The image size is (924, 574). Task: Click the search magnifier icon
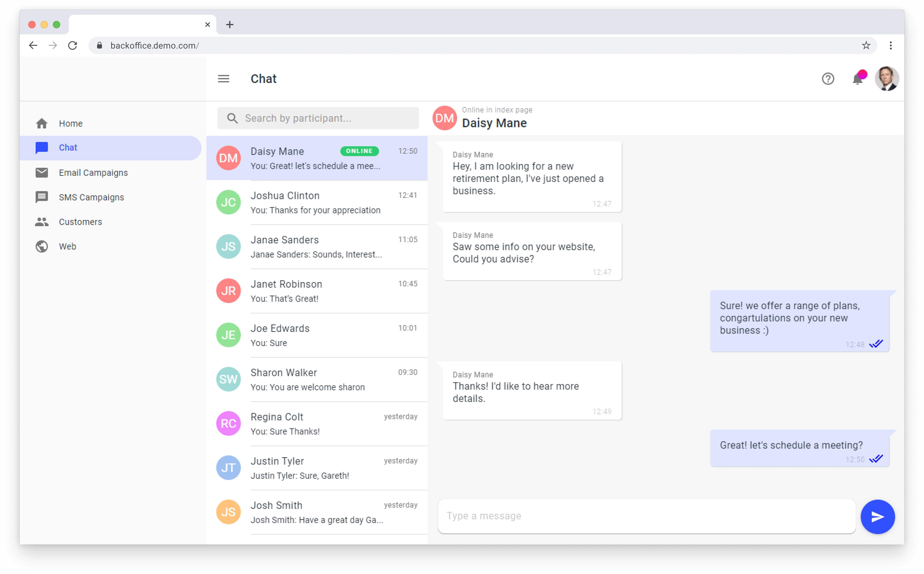click(232, 118)
